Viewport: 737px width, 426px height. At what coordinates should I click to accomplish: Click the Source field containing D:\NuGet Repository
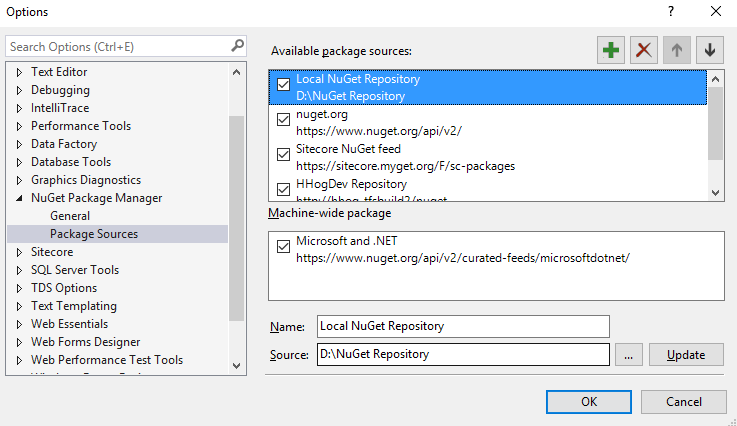[x=463, y=354]
